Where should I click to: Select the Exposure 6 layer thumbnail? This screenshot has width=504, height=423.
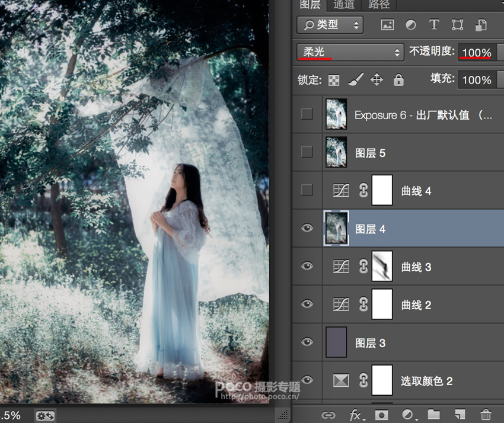click(336, 114)
